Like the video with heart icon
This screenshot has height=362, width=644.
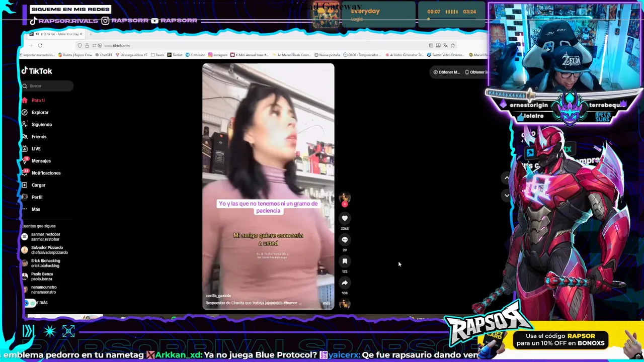(345, 218)
